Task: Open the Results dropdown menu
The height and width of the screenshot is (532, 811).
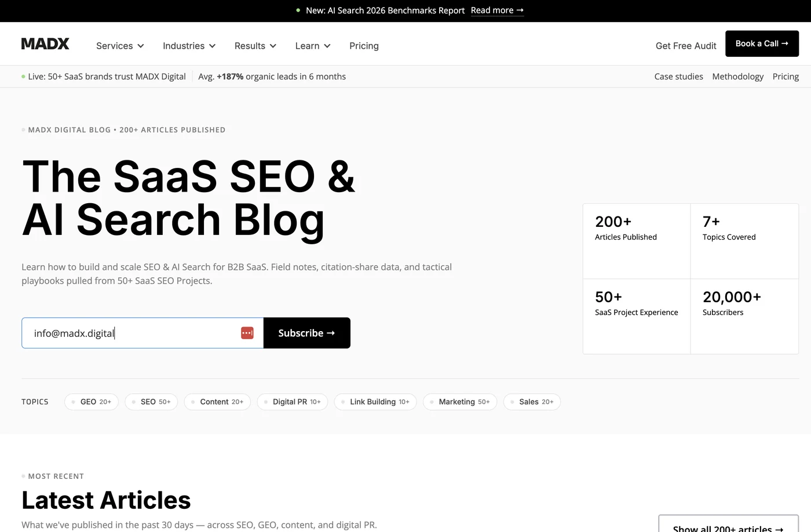Action: tap(255, 46)
